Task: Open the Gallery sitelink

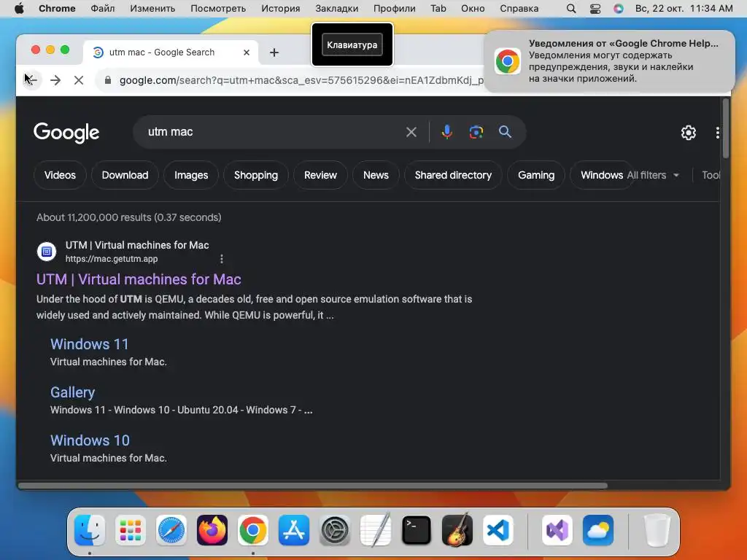Action: coord(72,392)
